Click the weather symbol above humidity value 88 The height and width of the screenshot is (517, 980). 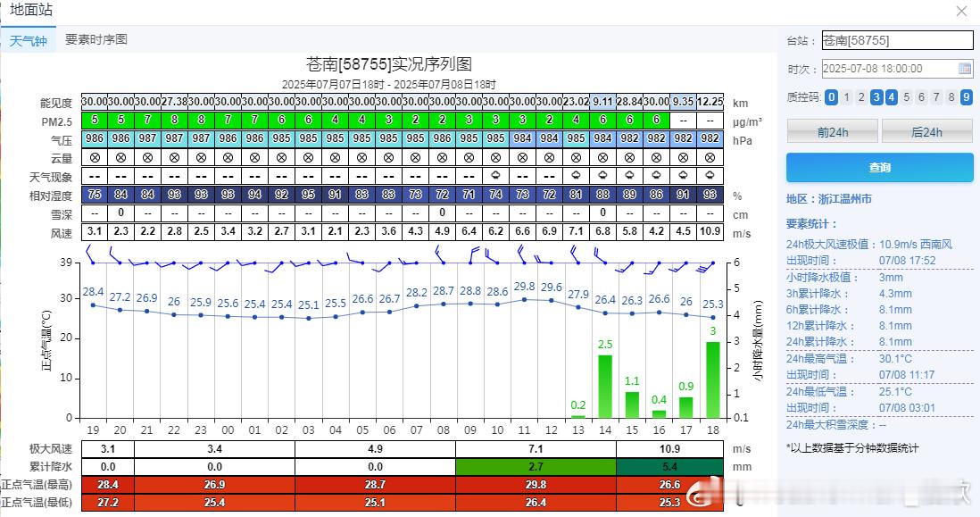coord(602,176)
